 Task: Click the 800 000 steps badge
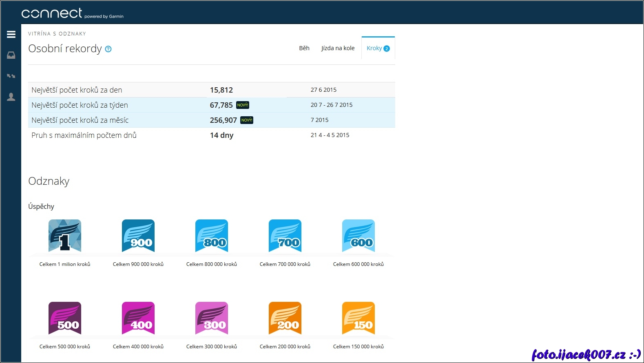[x=212, y=236]
